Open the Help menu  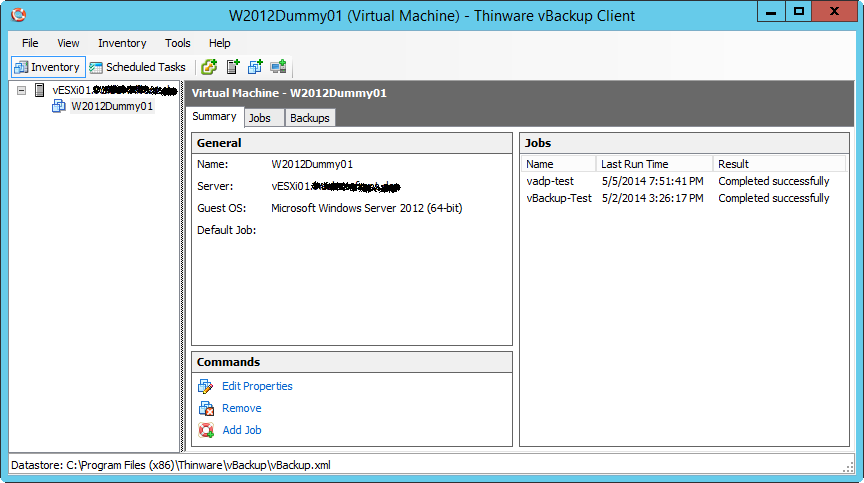(219, 43)
